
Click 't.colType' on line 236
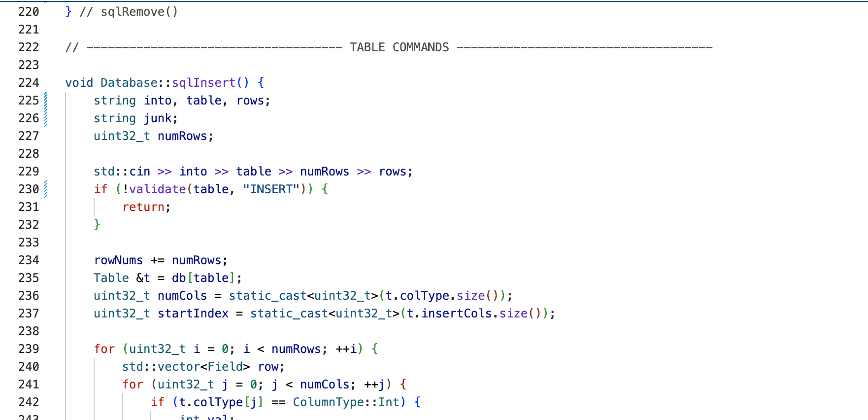pos(418,296)
